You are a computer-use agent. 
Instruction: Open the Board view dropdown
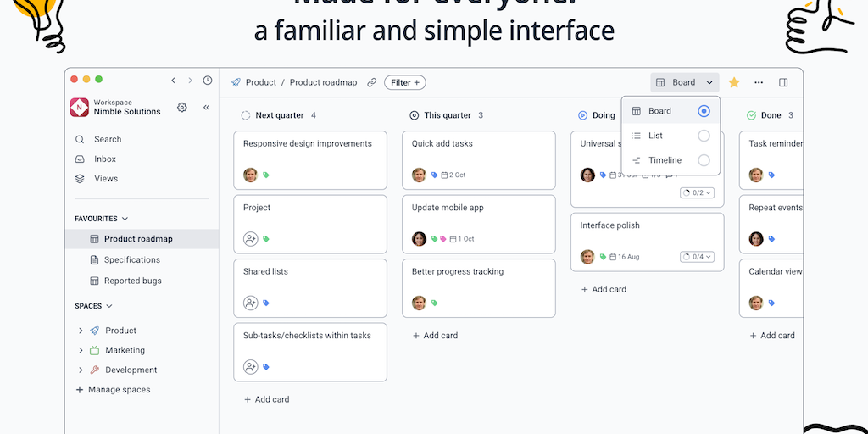click(685, 82)
